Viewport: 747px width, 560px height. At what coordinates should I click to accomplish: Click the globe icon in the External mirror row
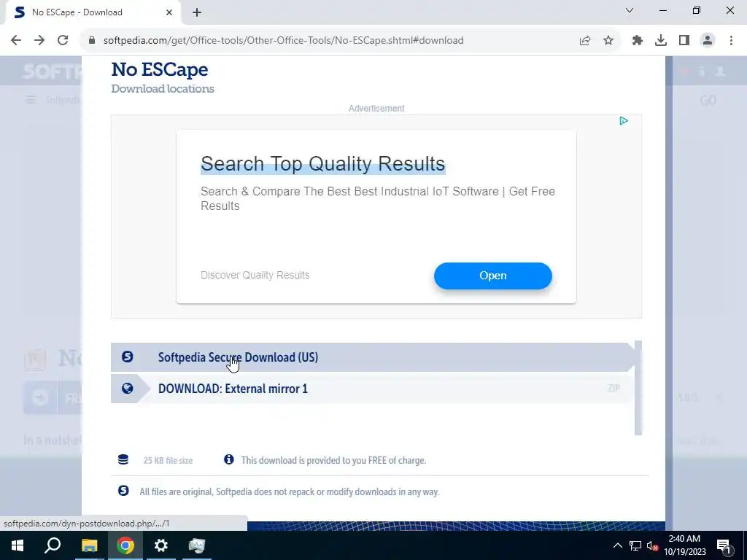(127, 389)
